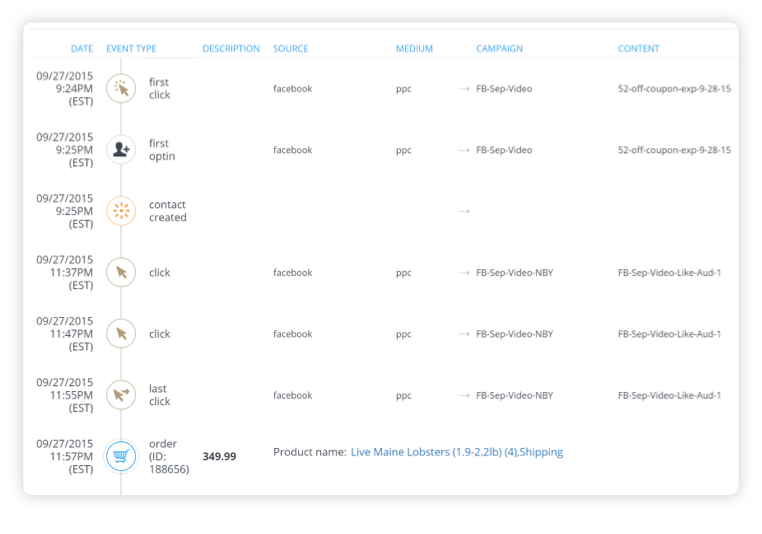Viewport: 762px width, 534px height.
Task: Click the MEDIUM column header
Action: (414, 49)
